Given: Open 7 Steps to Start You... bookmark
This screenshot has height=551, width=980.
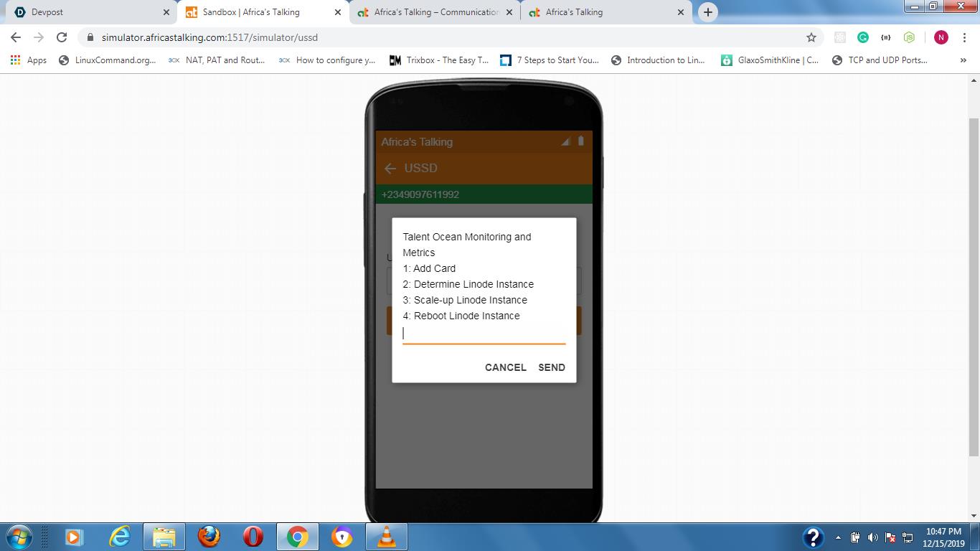Looking at the screenshot, I should point(550,60).
